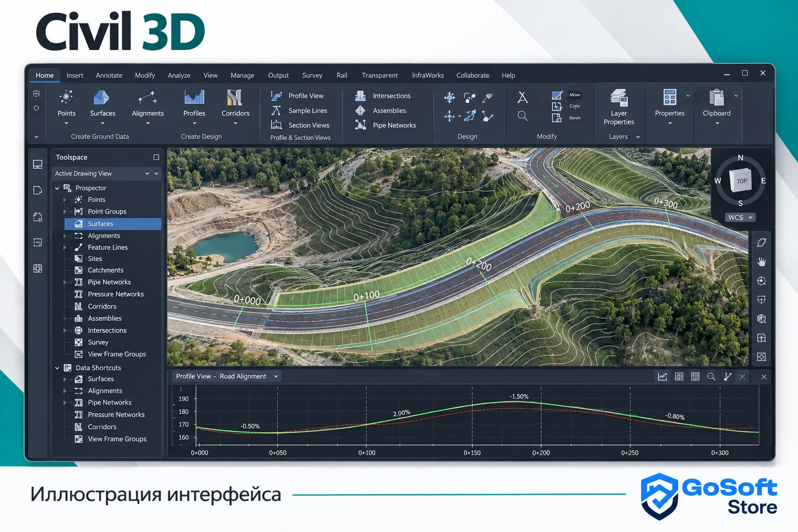Click the TOP face of ViewCube
This screenshot has height=532, width=798.
pyautogui.click(x=741, y=181)
